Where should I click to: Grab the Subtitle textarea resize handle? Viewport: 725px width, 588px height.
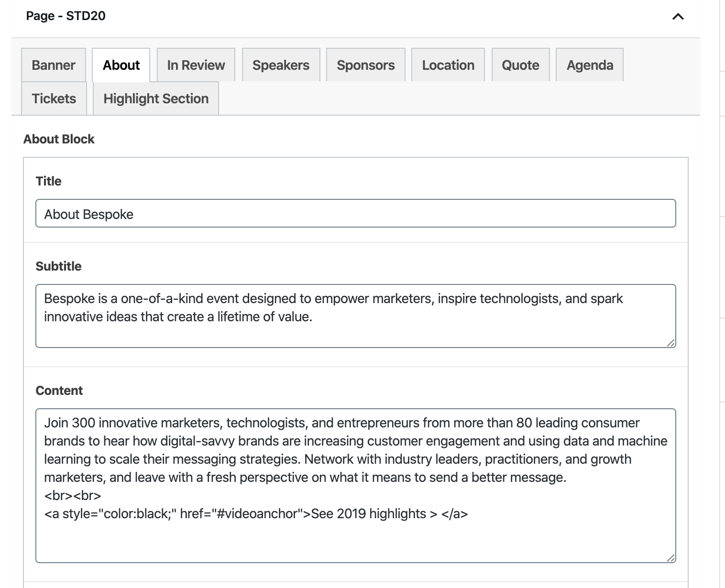click(x=670, y=343)
